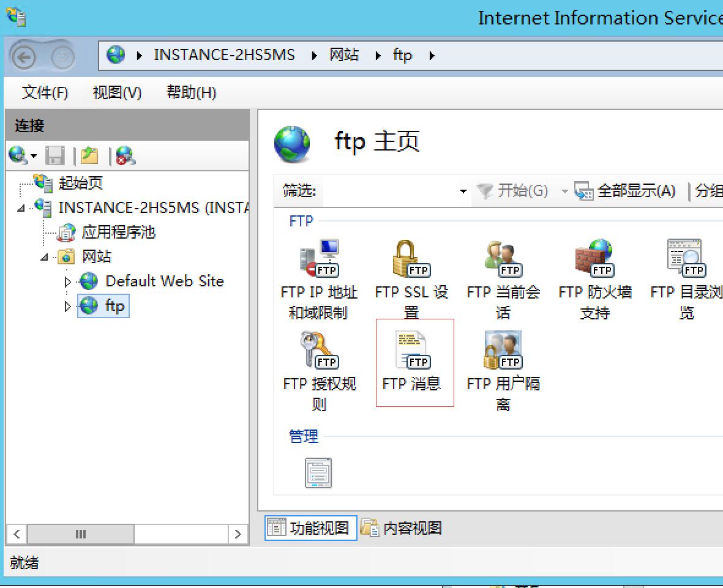
Task: Collapse the 网站 tree node
Action: coord(44,257)
